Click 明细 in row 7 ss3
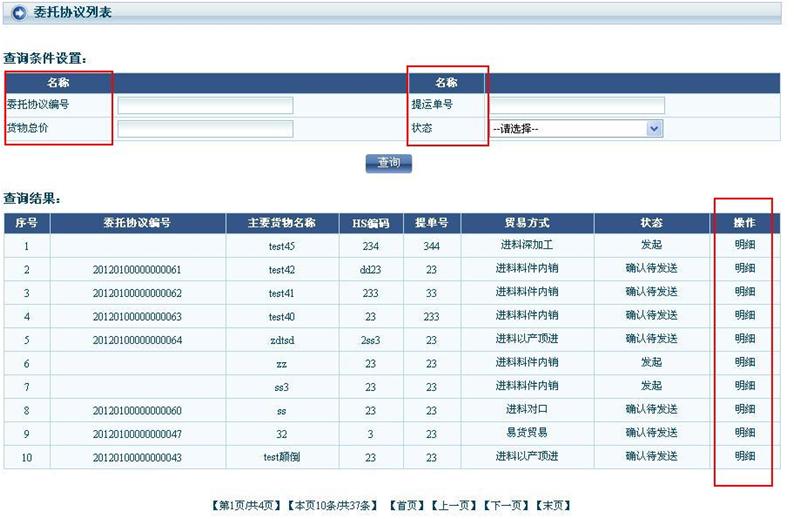This screenshot has width=794, height=519. 745,386
